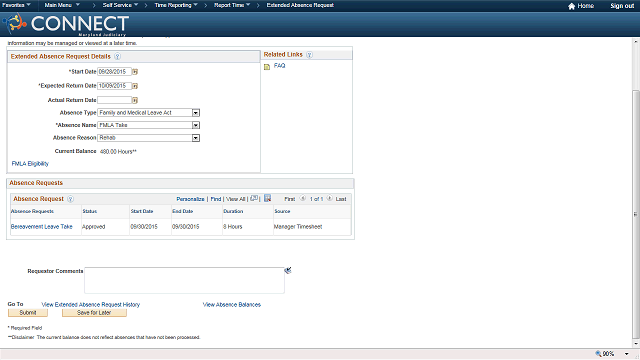Click Personalize in Absence Request grid

click(x=190, y=199)
